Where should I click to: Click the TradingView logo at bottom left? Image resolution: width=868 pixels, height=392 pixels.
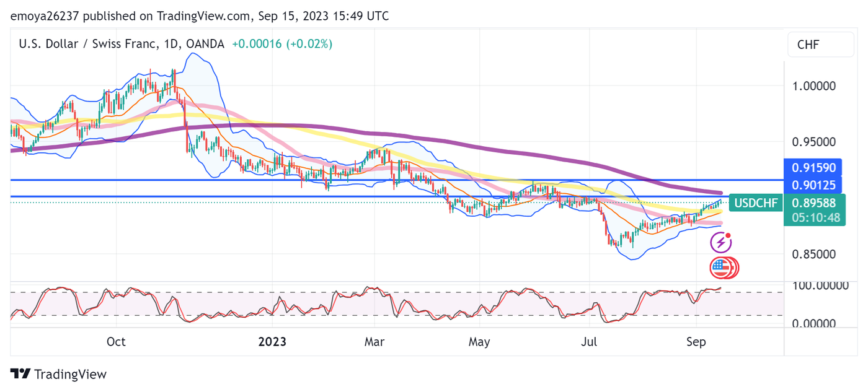tap(59, 374)
